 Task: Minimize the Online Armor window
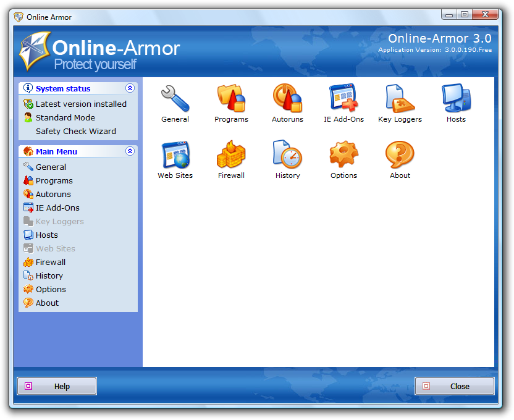(x=449, y=15)
